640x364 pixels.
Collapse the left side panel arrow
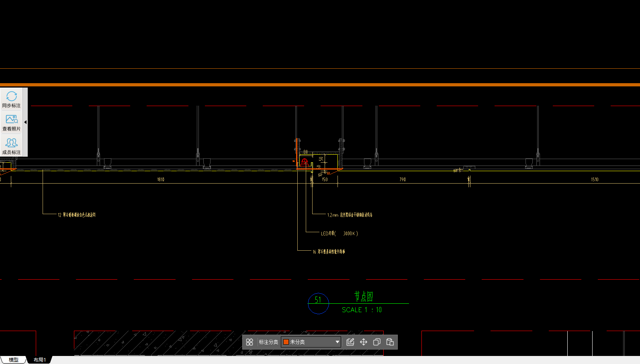(x=25, y=122)
